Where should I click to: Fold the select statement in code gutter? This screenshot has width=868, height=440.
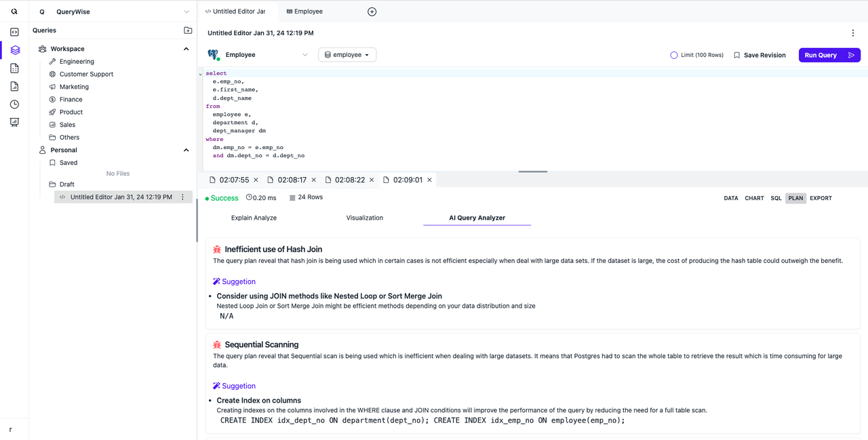[201, 73]
